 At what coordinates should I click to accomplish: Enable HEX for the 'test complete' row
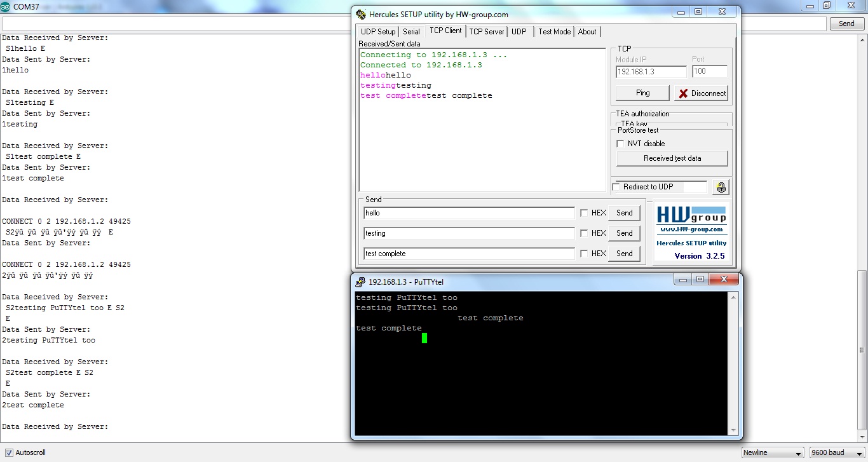coord(584,254)
